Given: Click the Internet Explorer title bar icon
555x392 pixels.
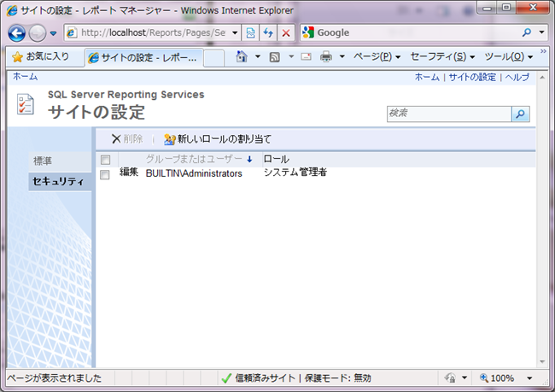Looking at the screenshot, I should pyautogui.click(x=12, y=10).
